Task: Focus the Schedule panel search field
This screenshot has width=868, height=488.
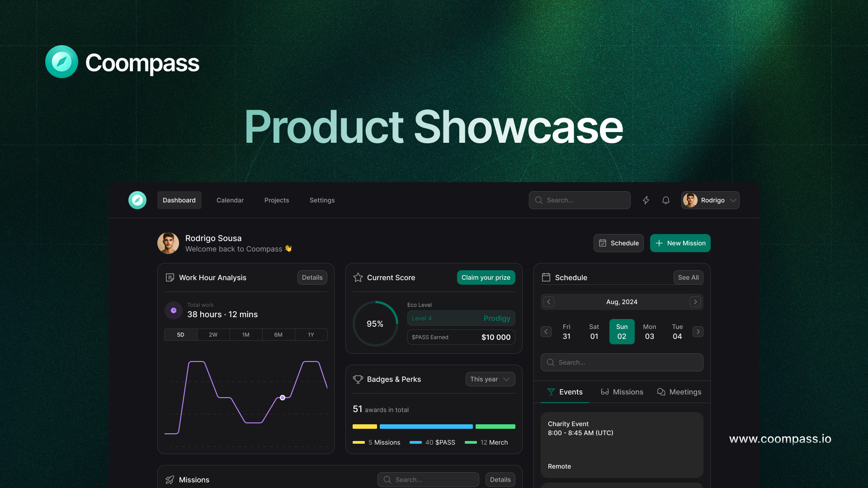Action: tap(622, 362)
